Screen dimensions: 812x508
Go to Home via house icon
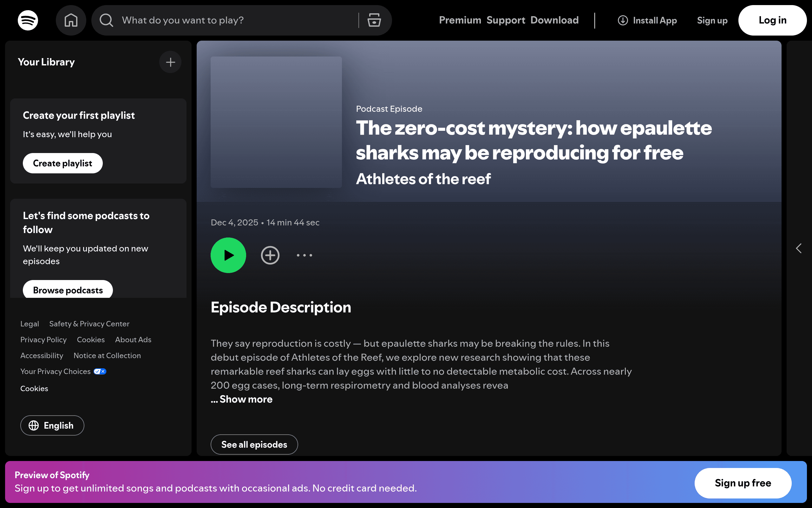coord(71,20)
